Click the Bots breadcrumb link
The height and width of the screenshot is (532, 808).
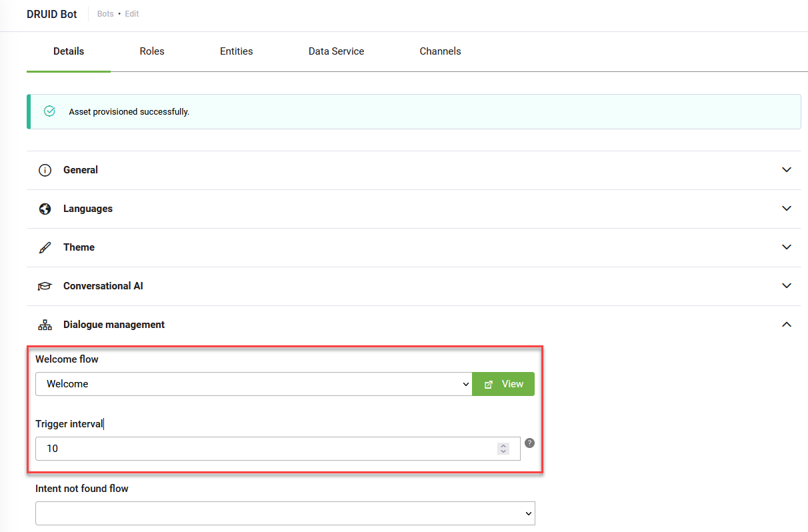(105, 14)
